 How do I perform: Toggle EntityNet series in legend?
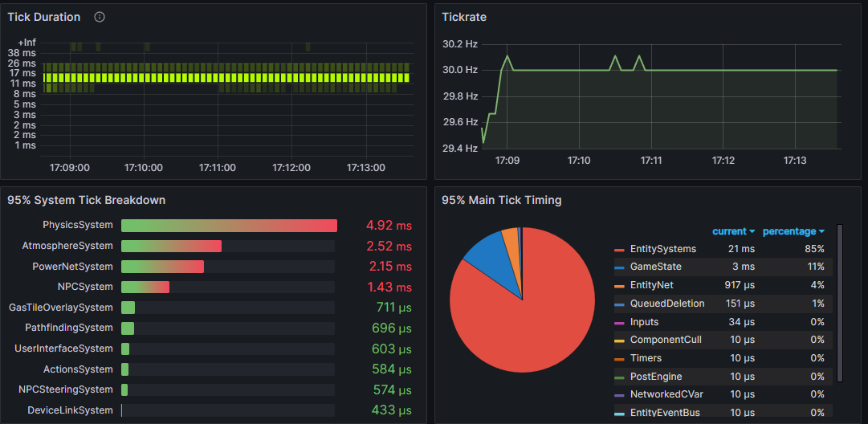(x=651, y=285)
